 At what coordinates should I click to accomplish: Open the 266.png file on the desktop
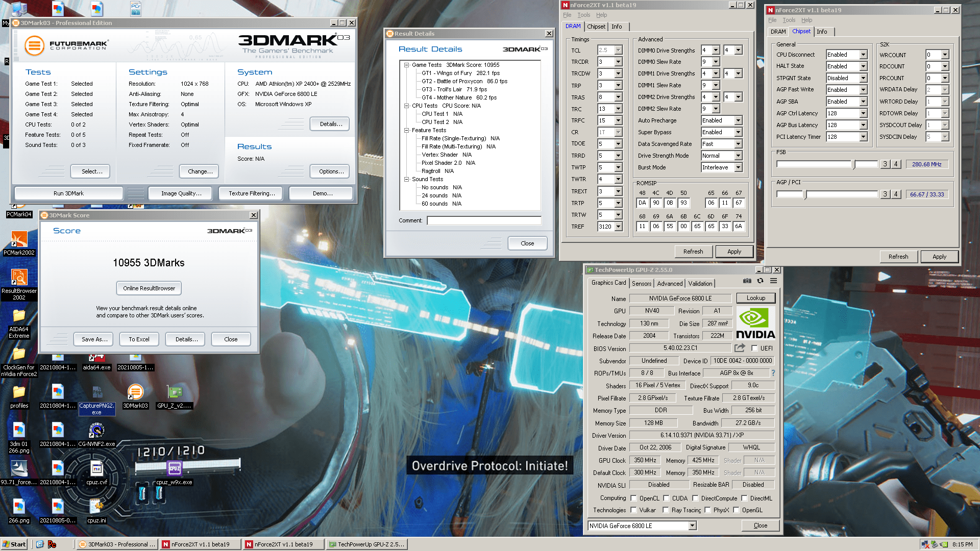click(x=19, y=512)
